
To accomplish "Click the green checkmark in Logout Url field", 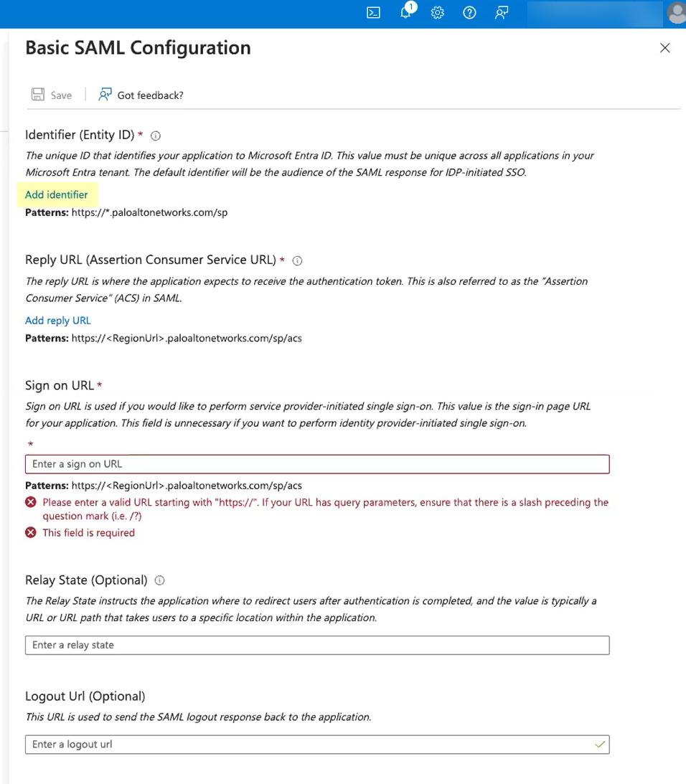I will point(600,745).
